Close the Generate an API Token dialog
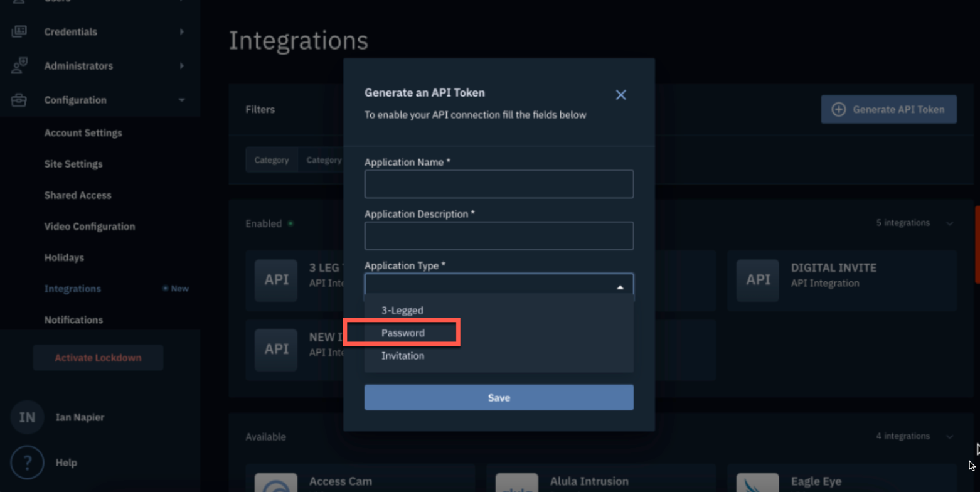Screen dimensions: 980x492 620,95
